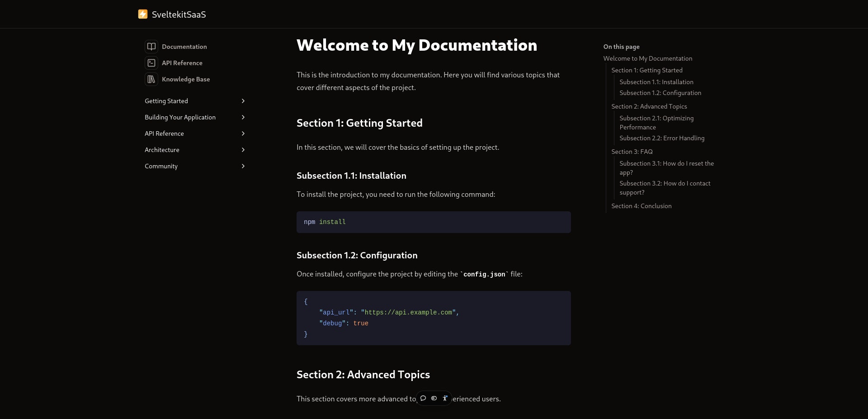Click the SveltekitSaaS lightning logo icon
This screenshot has width=868, height=419.
point(142,14)
